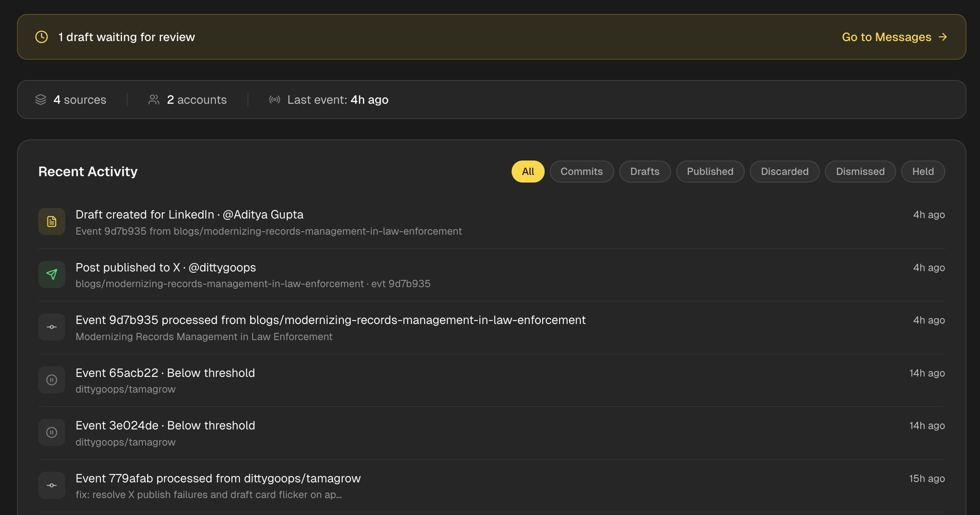The image size is (980, 515).
Task: Switch to the Dismissed filter
Action: pos(860,172)
